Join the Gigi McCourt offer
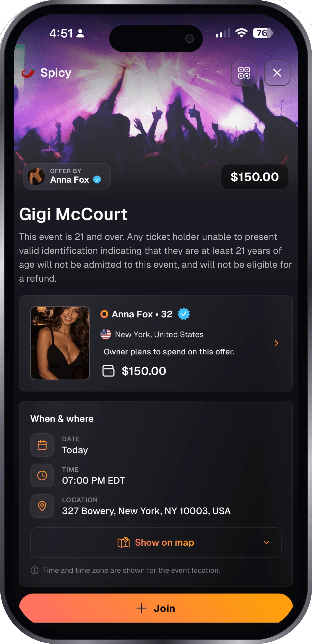 tap(156, 608)
